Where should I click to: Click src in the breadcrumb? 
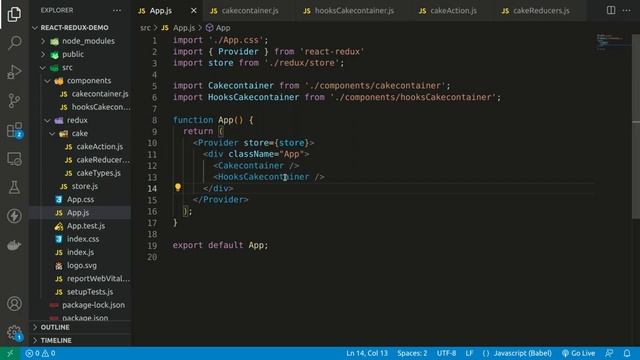145,28
